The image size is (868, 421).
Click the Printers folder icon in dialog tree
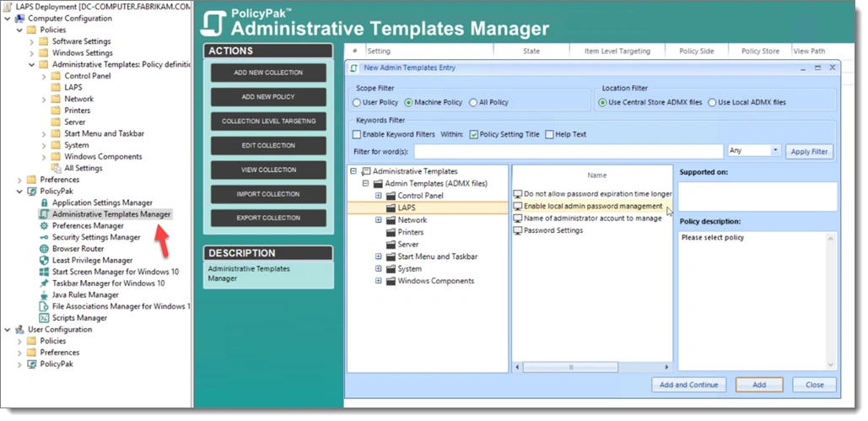point(391,232)
